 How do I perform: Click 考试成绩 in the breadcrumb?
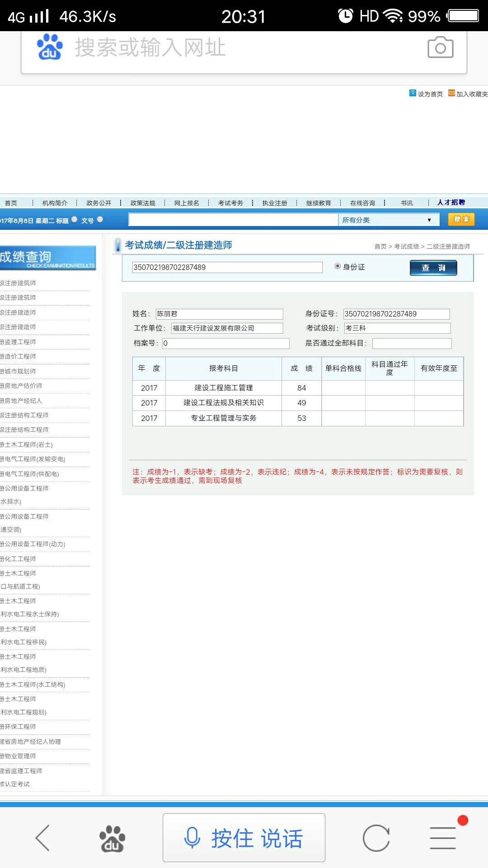(406, 246)
